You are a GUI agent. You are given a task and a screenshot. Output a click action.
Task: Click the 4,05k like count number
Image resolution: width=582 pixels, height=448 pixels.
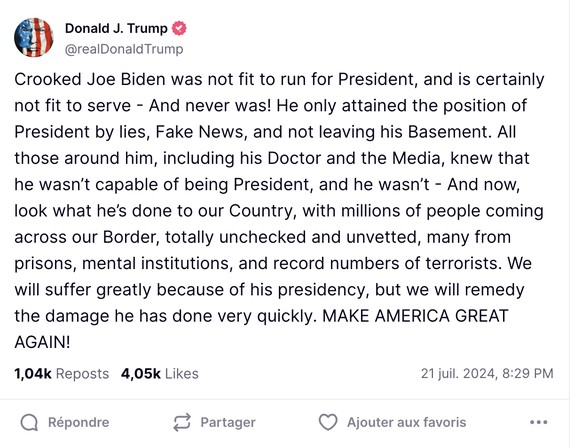(141, 373)
